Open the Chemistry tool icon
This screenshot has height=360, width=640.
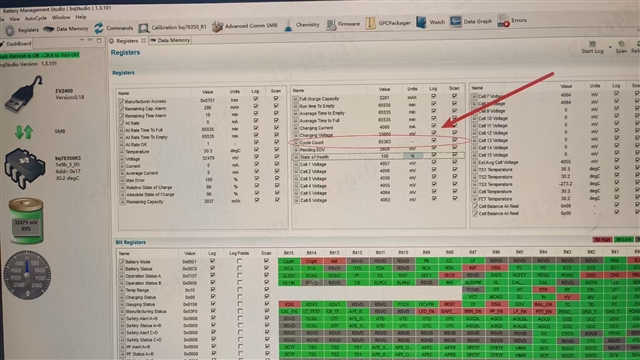tap(288, 25)
